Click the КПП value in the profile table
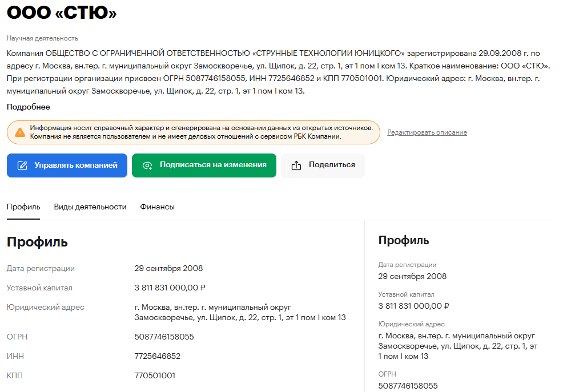 click(x=155, y=376)
